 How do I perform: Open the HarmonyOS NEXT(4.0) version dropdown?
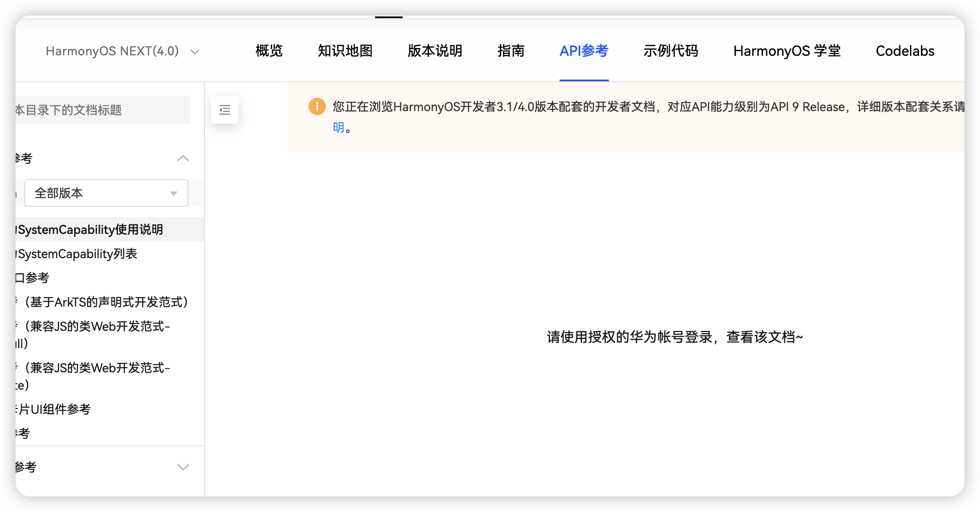(123, 51)
